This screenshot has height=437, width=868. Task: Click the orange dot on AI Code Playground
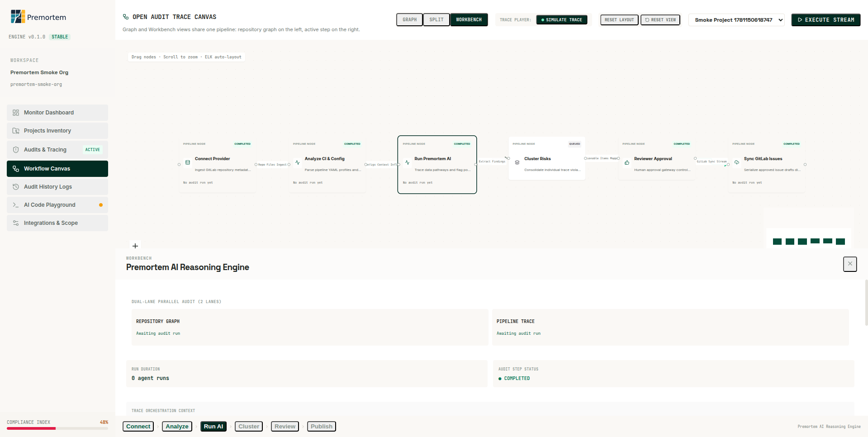coord(101,205)
